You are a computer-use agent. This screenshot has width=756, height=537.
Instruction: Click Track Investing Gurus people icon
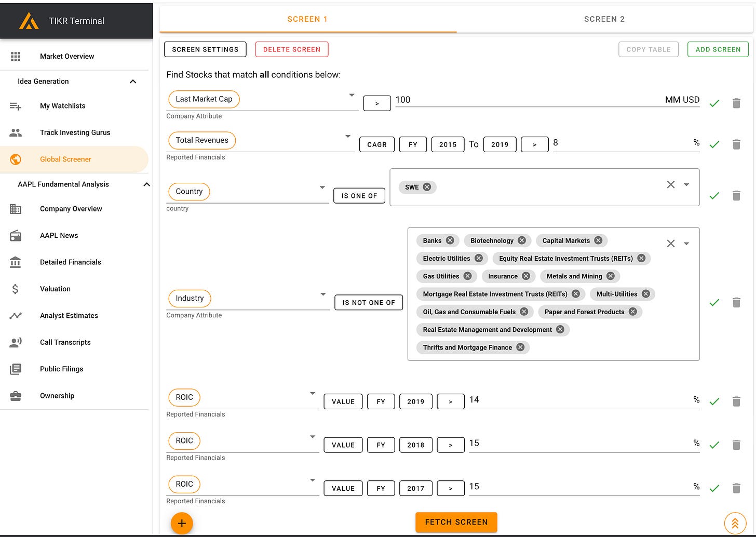tap(16, 132)
